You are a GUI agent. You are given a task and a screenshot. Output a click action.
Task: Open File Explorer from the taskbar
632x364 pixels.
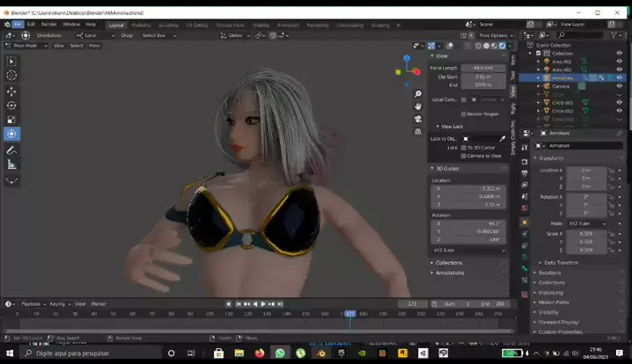[239, 353]
